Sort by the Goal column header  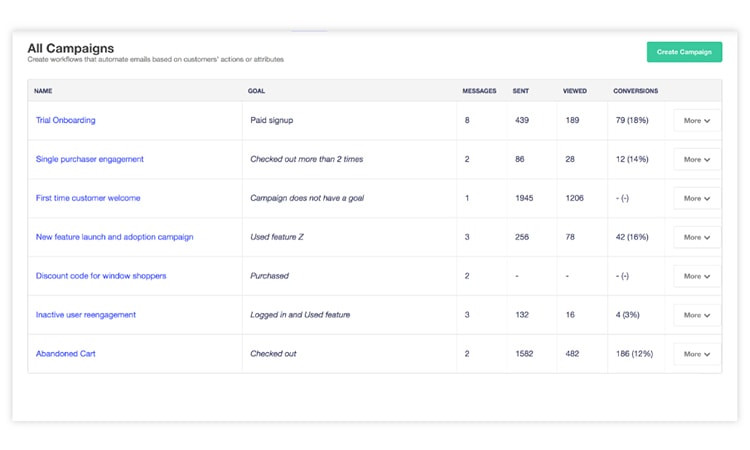click(x=257, y=91)
